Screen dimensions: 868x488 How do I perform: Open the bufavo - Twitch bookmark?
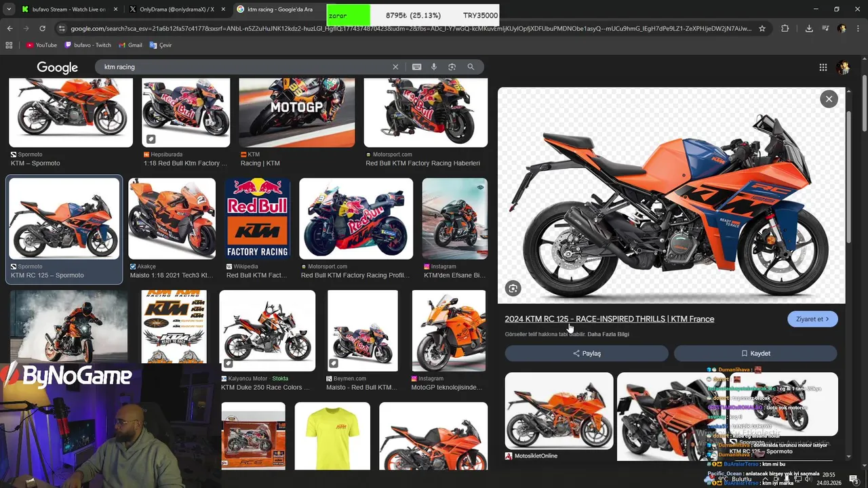(x=87, y=45)
